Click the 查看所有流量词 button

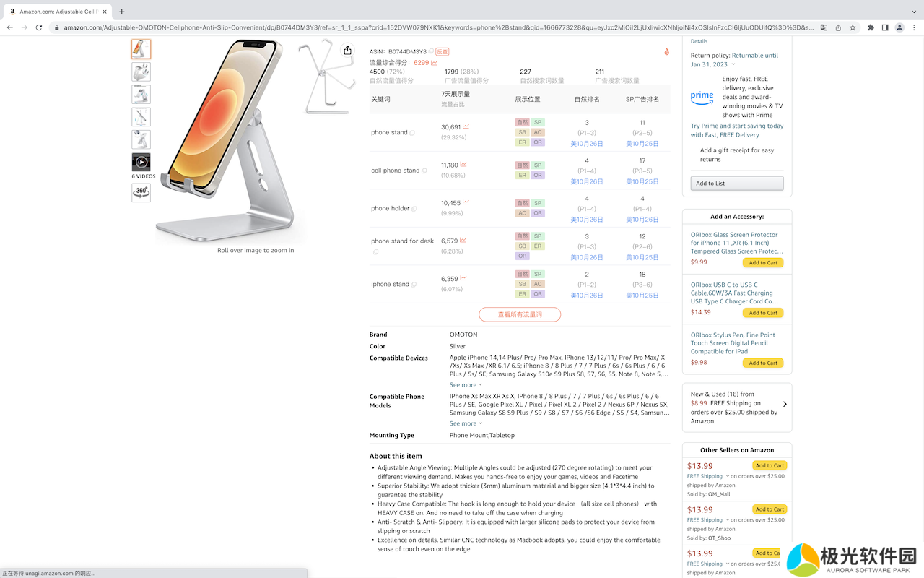click(x=520, y=314)
